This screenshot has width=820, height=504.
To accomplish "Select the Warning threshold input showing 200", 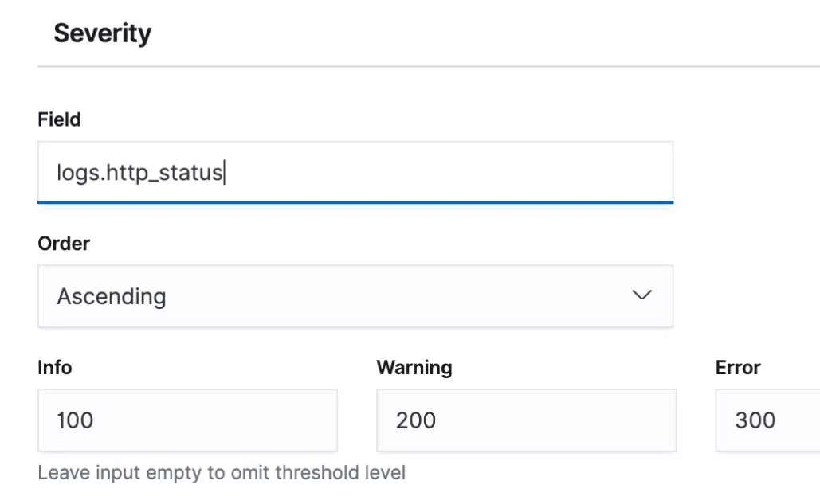I will (x=526, y=420).
